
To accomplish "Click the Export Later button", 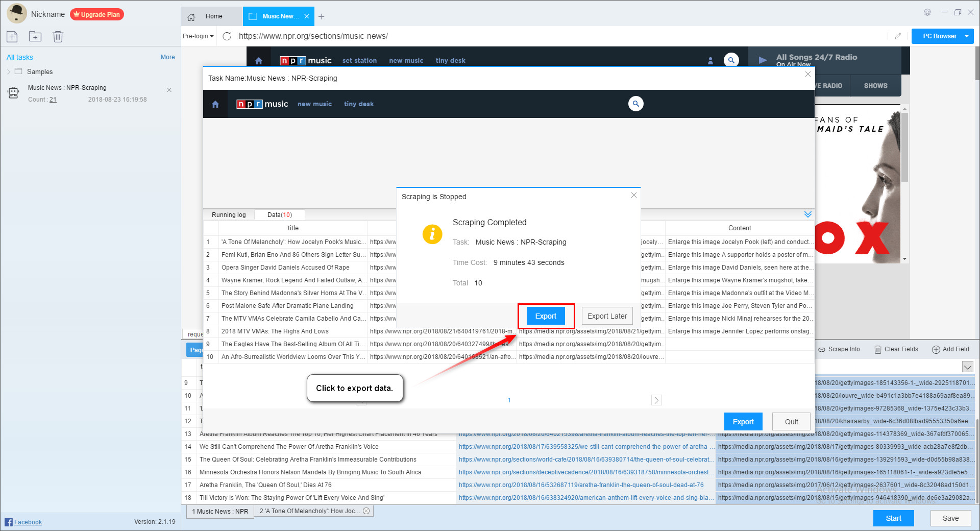I will [x=607, y=316].
